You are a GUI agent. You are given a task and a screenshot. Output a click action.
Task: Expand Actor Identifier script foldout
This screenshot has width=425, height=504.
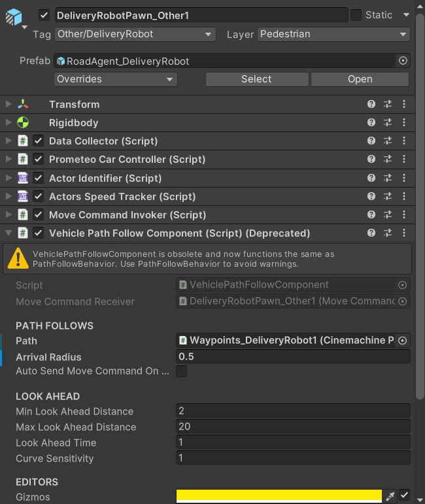(8, 178)
